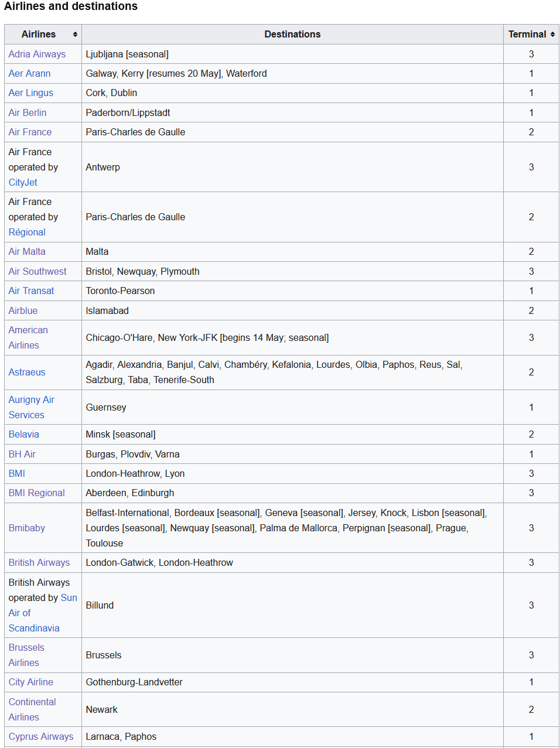This screenshot has width=560, height=748.
Task: Go to the Belavia page
Action: 23,434
